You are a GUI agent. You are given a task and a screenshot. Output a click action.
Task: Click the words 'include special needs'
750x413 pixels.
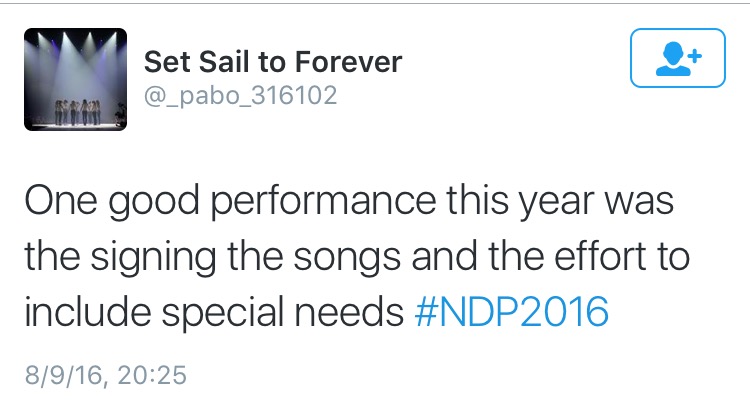click(x=213, y=313)
